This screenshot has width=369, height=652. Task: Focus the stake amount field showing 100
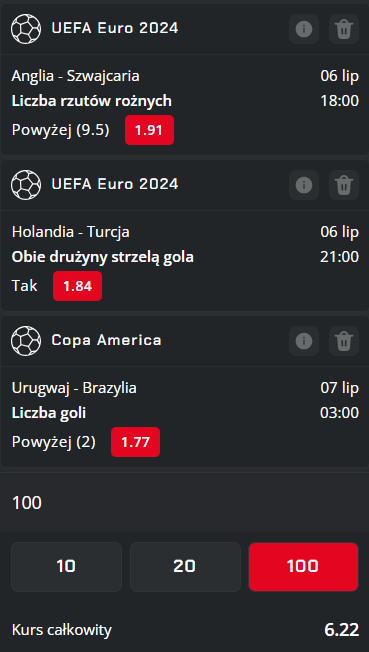(x=184, y=503)
